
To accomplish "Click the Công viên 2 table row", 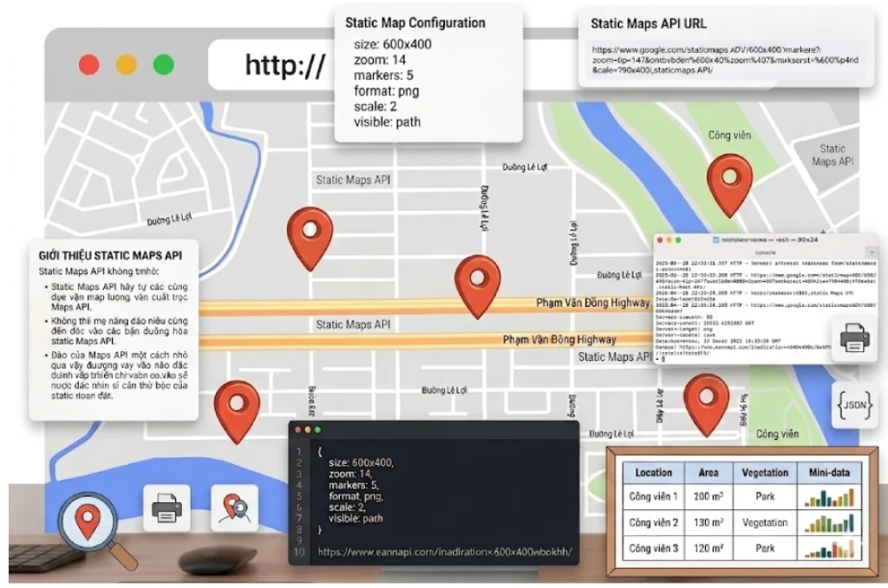I will coord(742,522).
